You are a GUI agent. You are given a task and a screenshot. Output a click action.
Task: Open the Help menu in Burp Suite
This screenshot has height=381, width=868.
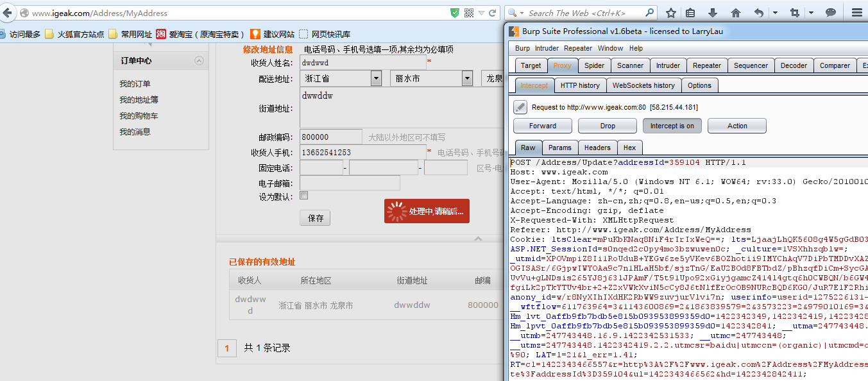pos(636,48)
